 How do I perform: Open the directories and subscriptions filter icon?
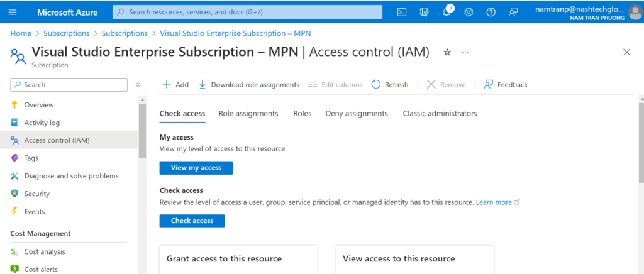[x=425, y=12]
